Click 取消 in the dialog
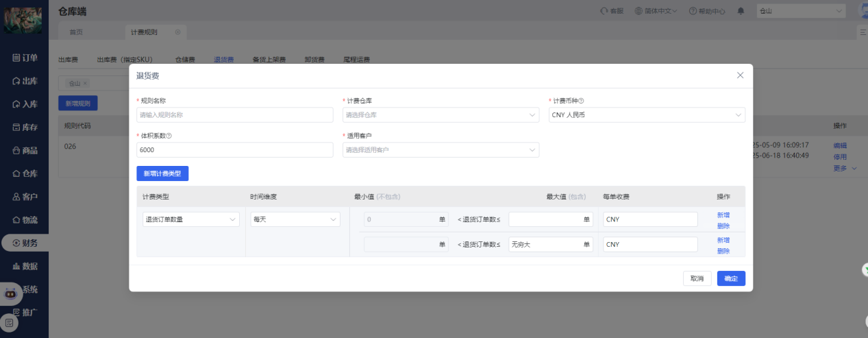This screenshot has height=338, width=868. coord(697,278)
